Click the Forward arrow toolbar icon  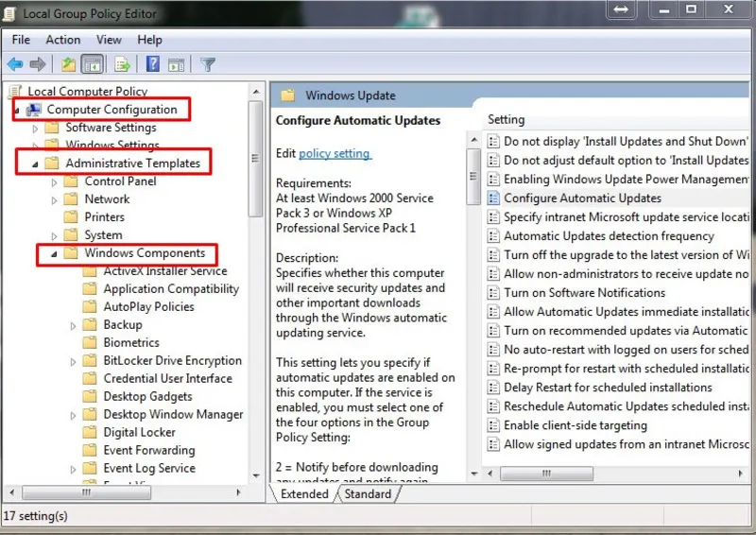[38, 64]
